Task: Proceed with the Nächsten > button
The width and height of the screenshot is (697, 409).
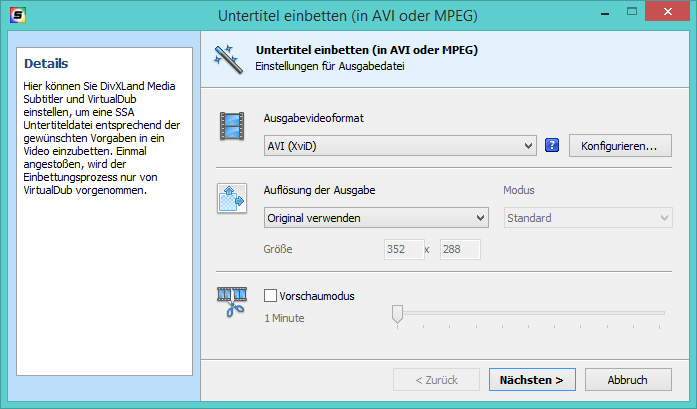Action: click(532, 380)
